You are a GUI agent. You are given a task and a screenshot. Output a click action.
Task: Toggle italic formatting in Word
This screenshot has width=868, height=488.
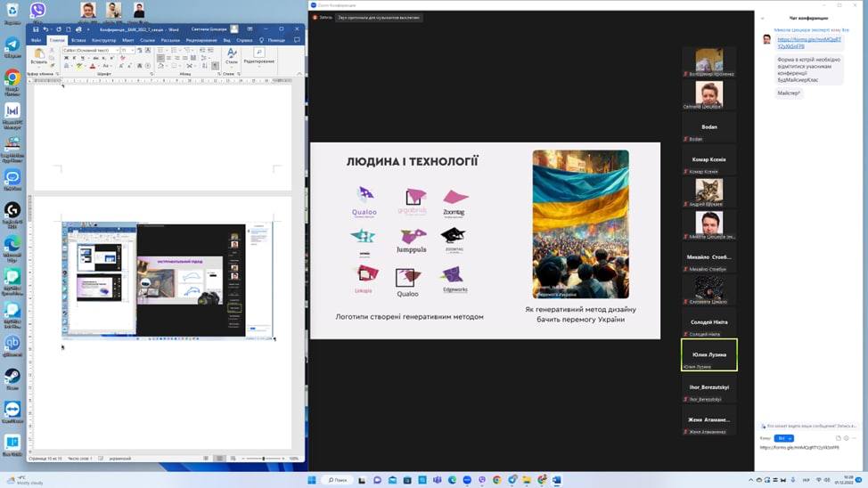(x=74, y=58)
